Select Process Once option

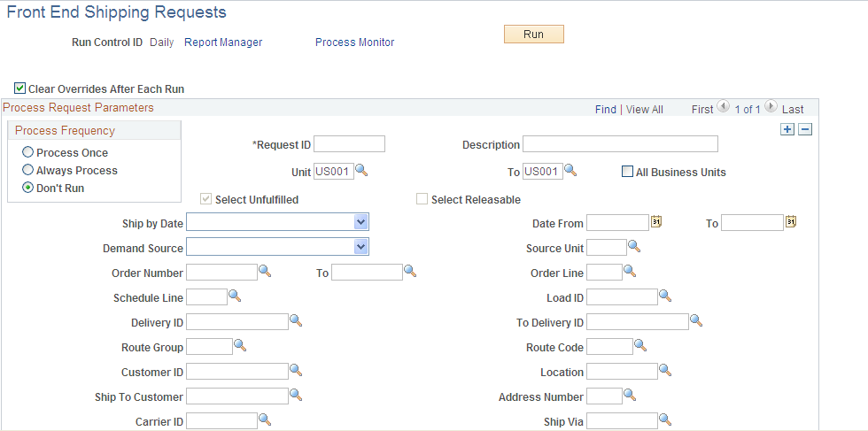tap(27, 152)
